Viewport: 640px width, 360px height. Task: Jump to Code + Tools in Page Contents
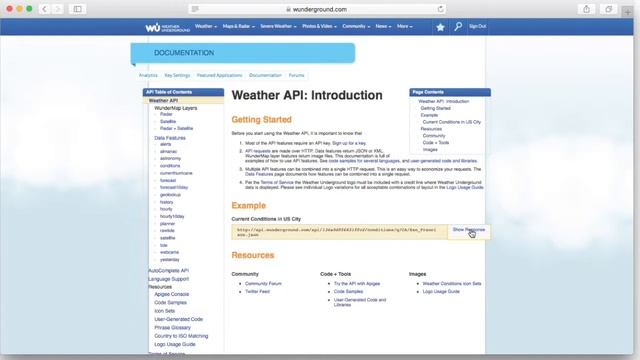point(436,142)
